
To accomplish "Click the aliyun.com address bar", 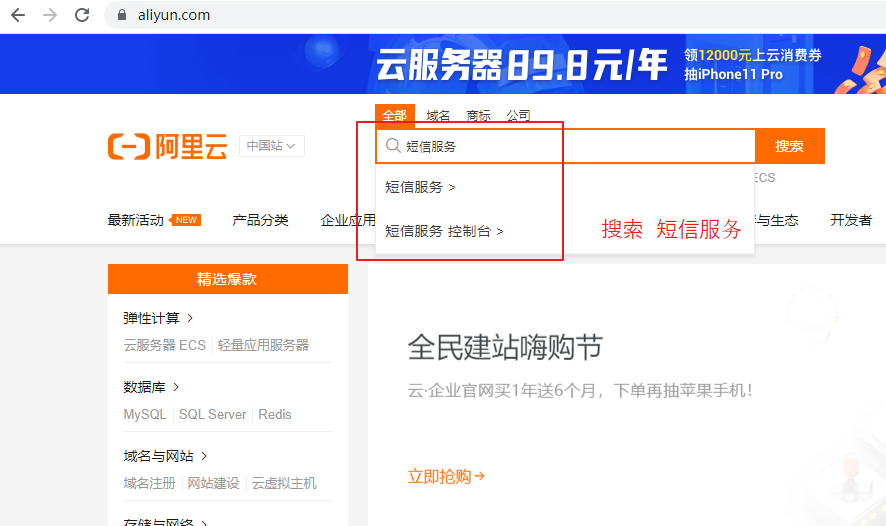I will click(497, 15).
